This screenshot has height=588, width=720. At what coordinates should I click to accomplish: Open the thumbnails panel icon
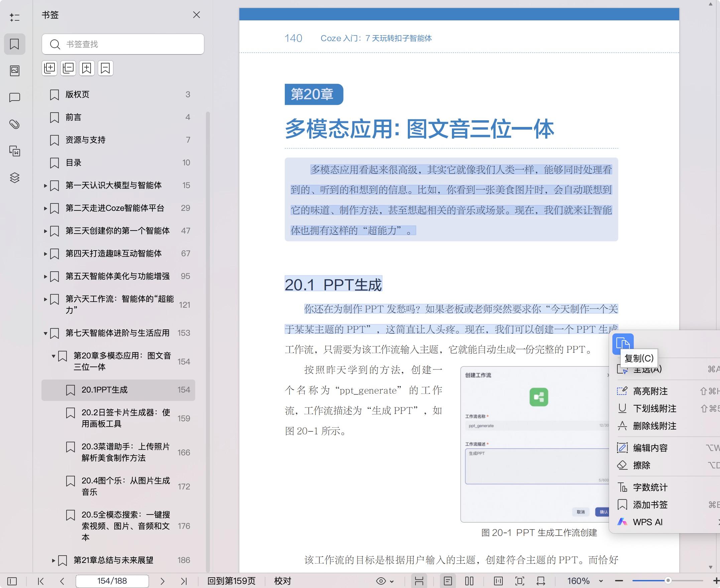point(15,70)
